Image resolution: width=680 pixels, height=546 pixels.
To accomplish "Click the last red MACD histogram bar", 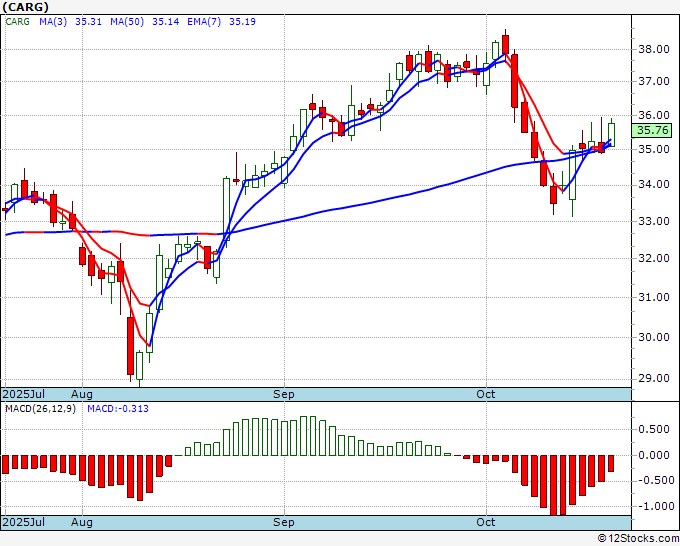I will (611, 464).
